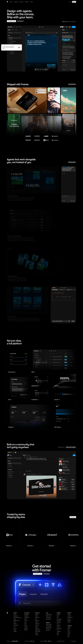Click Browse the community button

71,447
